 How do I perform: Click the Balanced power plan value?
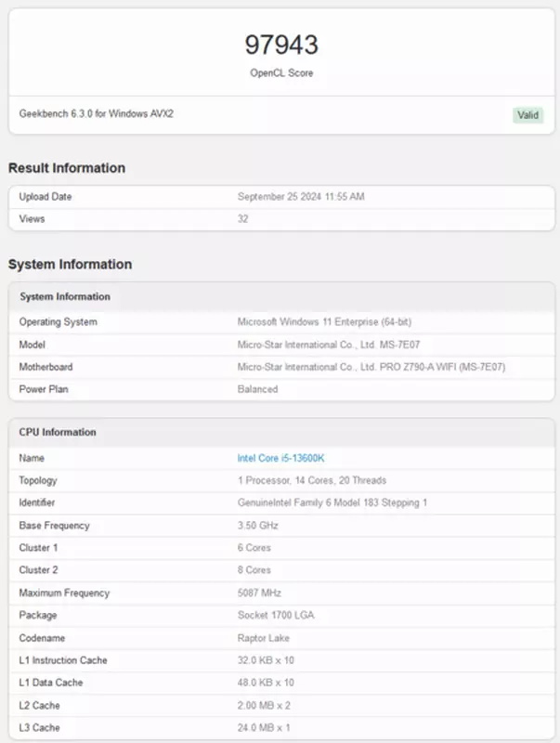257,389
